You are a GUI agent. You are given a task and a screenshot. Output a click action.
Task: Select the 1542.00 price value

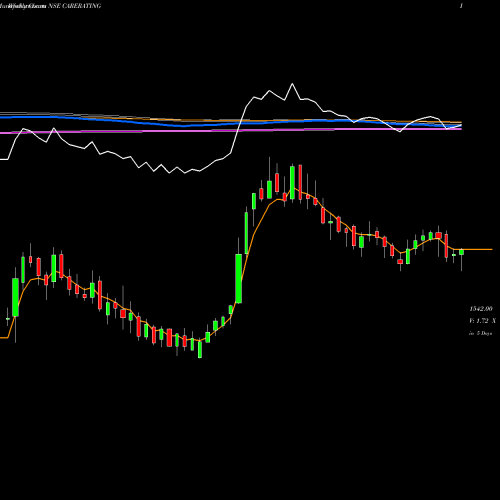[x=481, y=309]
